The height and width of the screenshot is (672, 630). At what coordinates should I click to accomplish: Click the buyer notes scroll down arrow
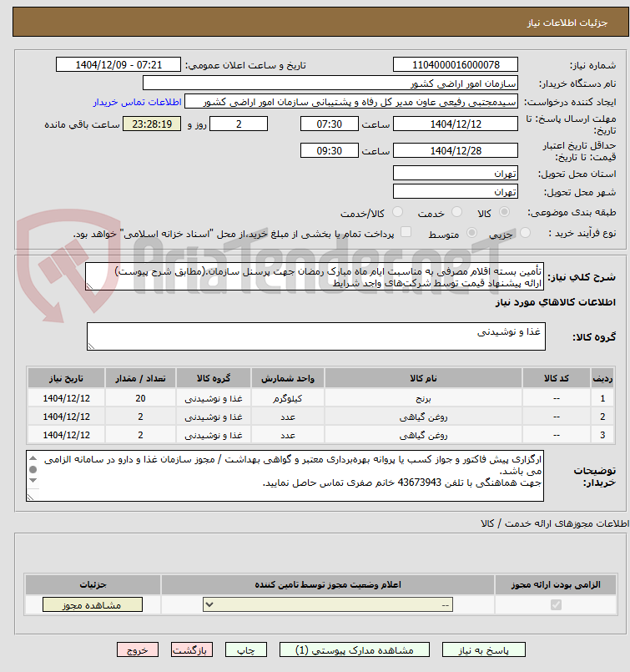[x=33, y=481]
